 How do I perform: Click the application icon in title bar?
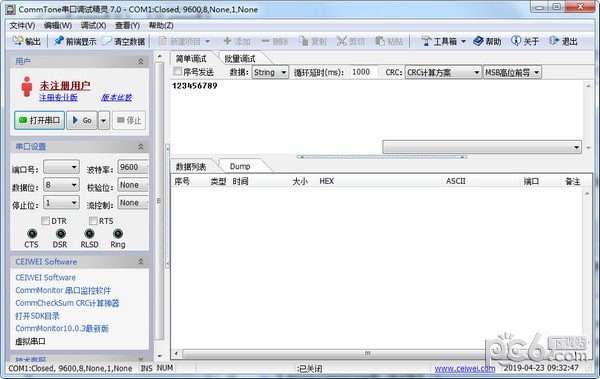point(10,9)
